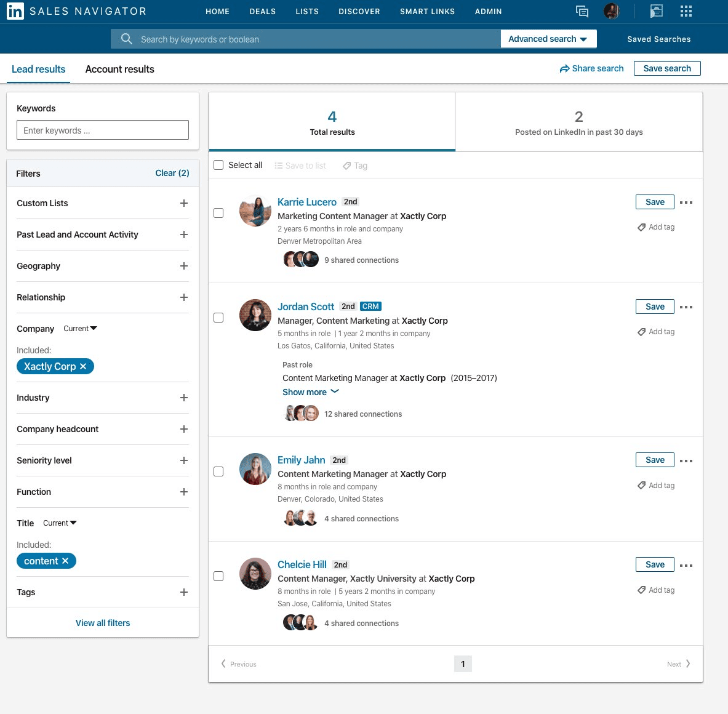View Karrie Lucero's shared connections avatars
The image size is (728, 714).
(x=301, y=260)
